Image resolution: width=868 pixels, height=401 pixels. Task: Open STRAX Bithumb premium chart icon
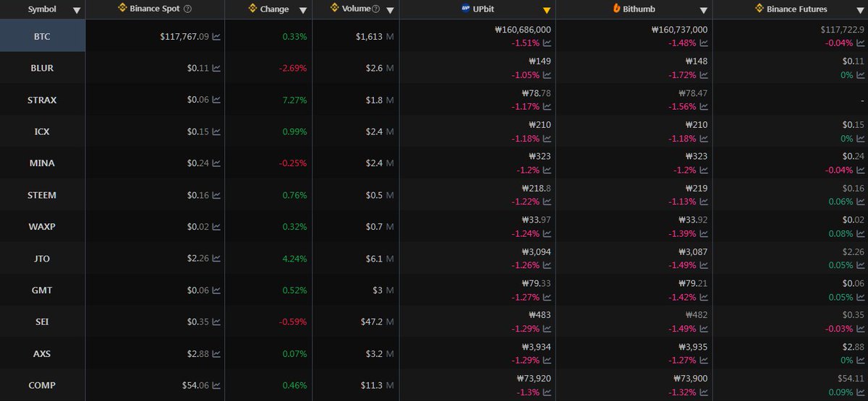click(704, 106)
